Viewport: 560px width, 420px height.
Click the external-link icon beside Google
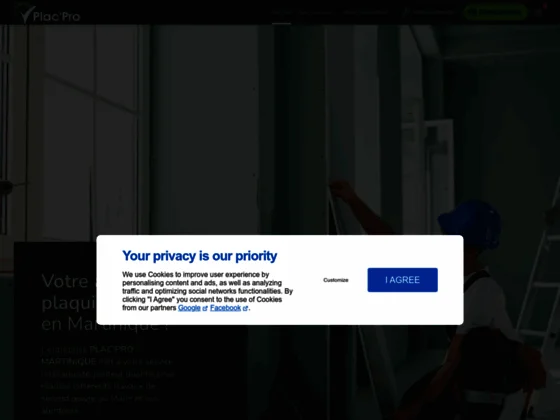205,309
